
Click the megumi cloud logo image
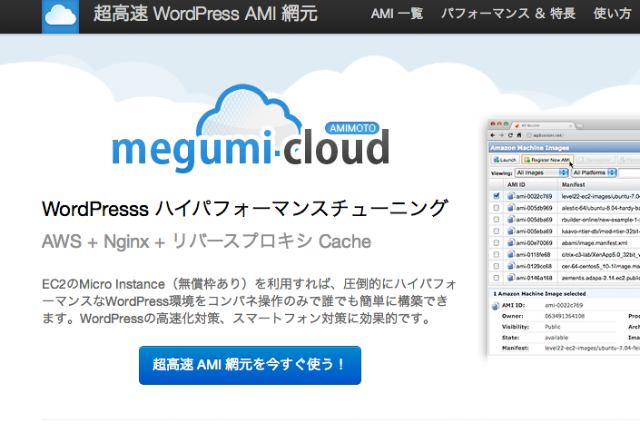coord(250,128)
